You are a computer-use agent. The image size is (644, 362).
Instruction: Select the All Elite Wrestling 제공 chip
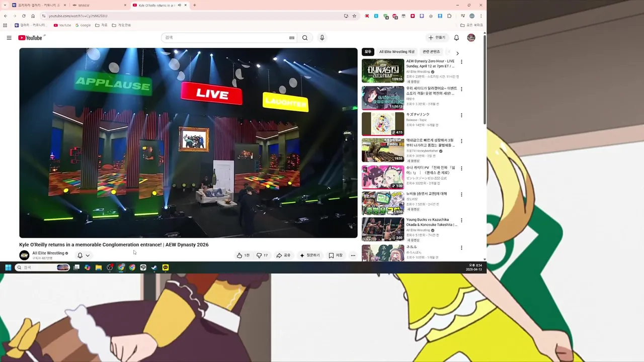click(x=396, y=52)
